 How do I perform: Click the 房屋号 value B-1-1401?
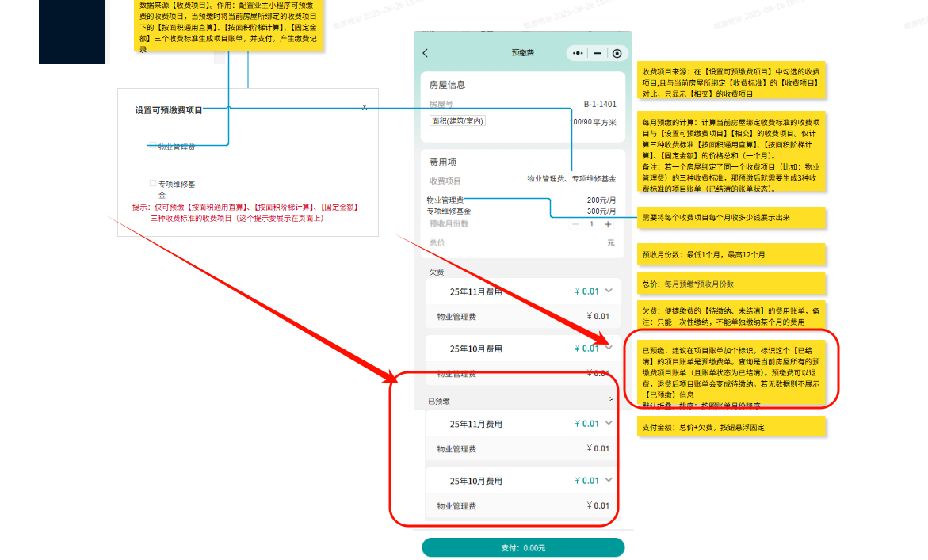tap(599, 104)
